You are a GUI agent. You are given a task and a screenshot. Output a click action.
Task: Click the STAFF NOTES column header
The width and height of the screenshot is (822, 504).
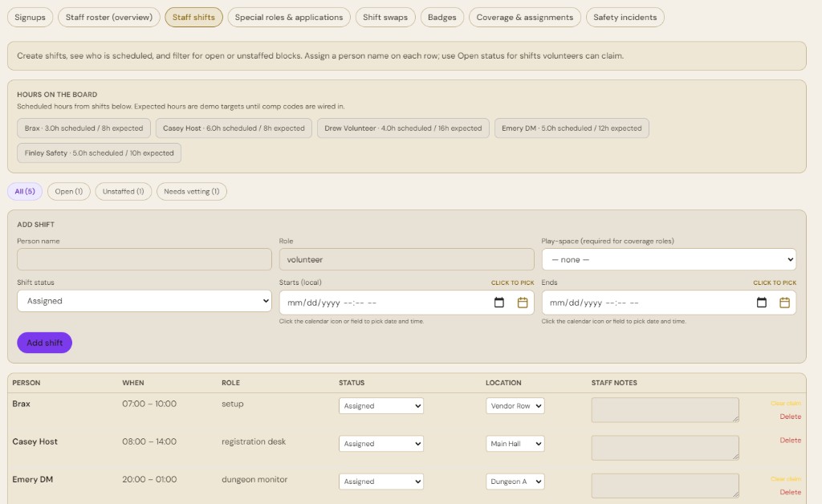tap(614, 383)
